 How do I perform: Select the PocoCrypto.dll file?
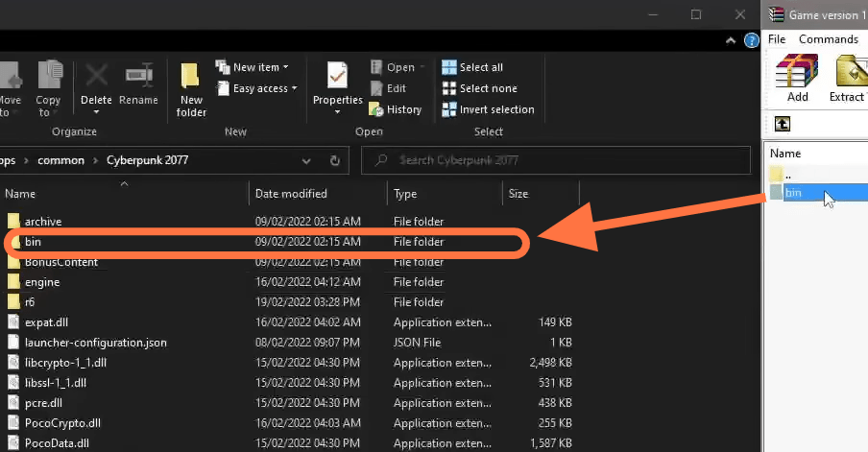coord(62,423)
